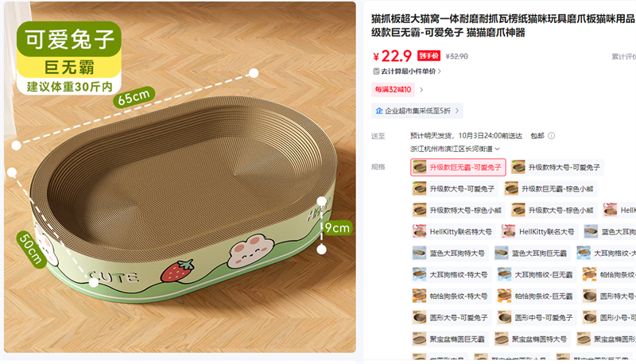The height and width of the screenshot is (364, 636).
Task: Click thumbnail icon of 帕恰狗条纹-特大号
Action: [420, 296]
